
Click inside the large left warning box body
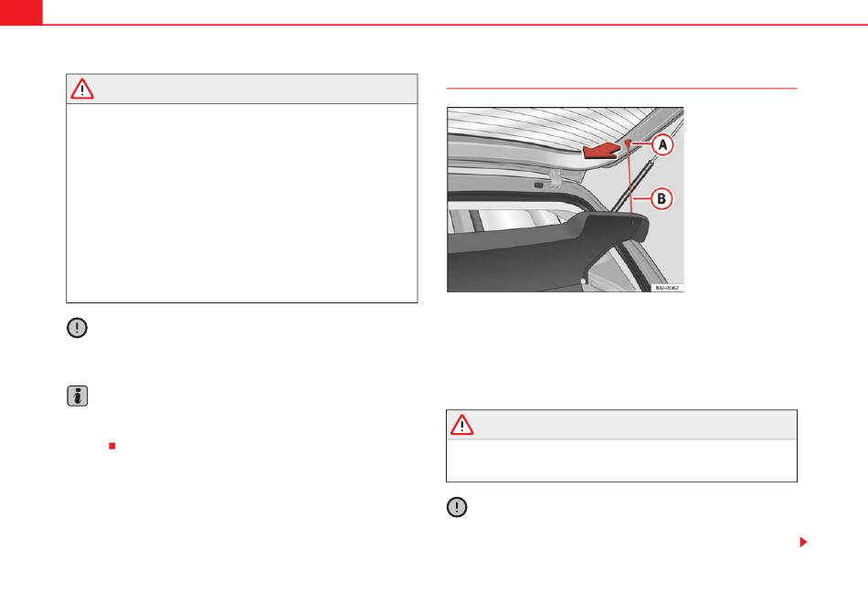click(x=242, y=203)
